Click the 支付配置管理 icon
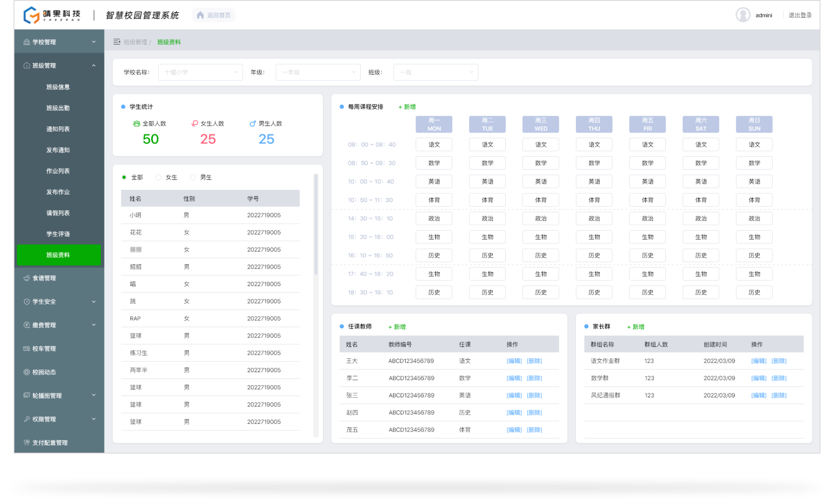 tap(27, 442)
